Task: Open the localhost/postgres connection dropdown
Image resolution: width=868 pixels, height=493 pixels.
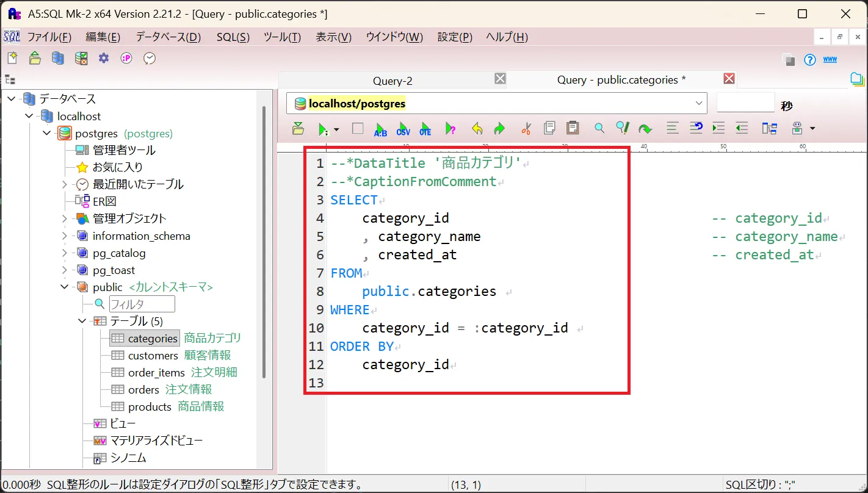Action: coord(699,103)
